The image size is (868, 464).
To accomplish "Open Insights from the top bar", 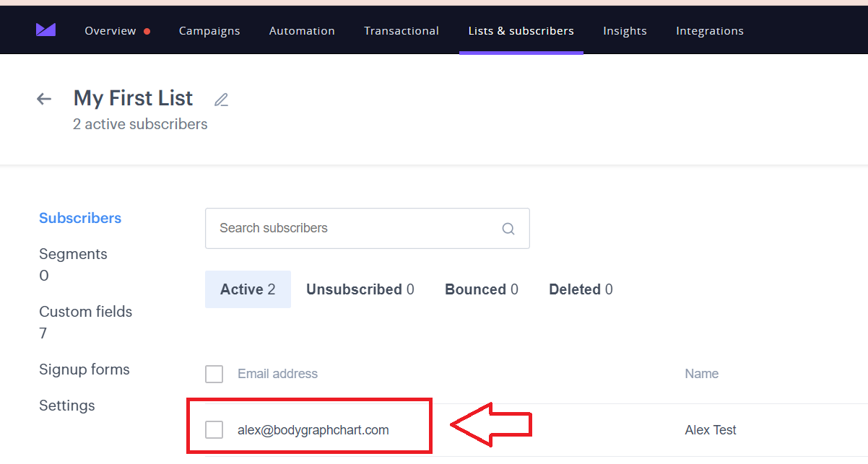I will click(625, 30).
